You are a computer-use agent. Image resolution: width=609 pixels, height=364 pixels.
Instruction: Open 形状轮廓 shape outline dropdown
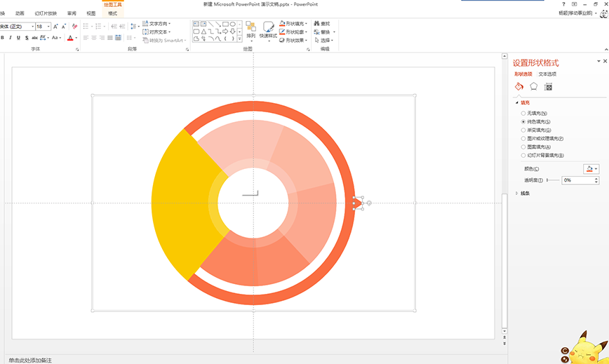(x=293, y=32)
